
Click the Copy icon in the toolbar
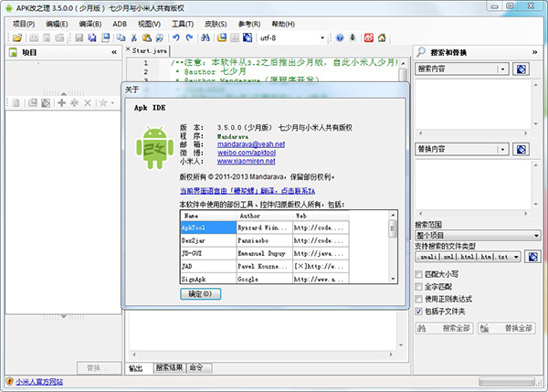(121, 37)
